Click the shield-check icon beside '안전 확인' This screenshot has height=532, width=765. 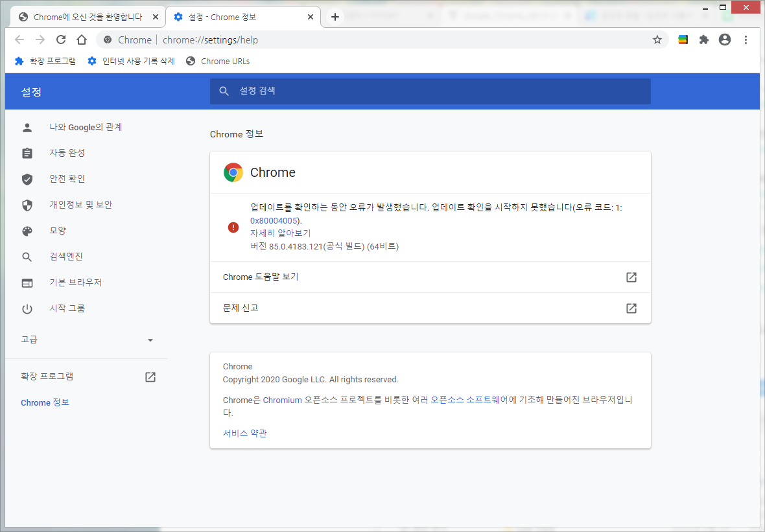[27, 179]
